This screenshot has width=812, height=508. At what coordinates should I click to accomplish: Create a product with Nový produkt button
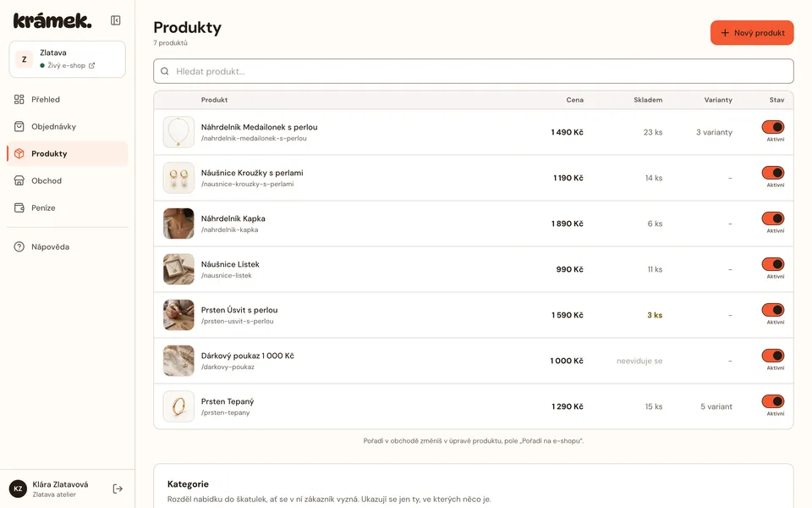(752, 33)
